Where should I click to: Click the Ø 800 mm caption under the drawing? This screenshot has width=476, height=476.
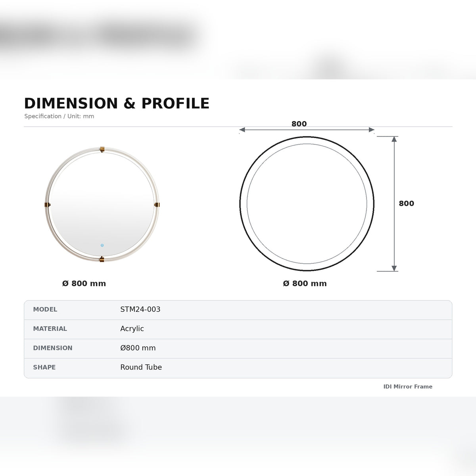(x=305, y=284)
